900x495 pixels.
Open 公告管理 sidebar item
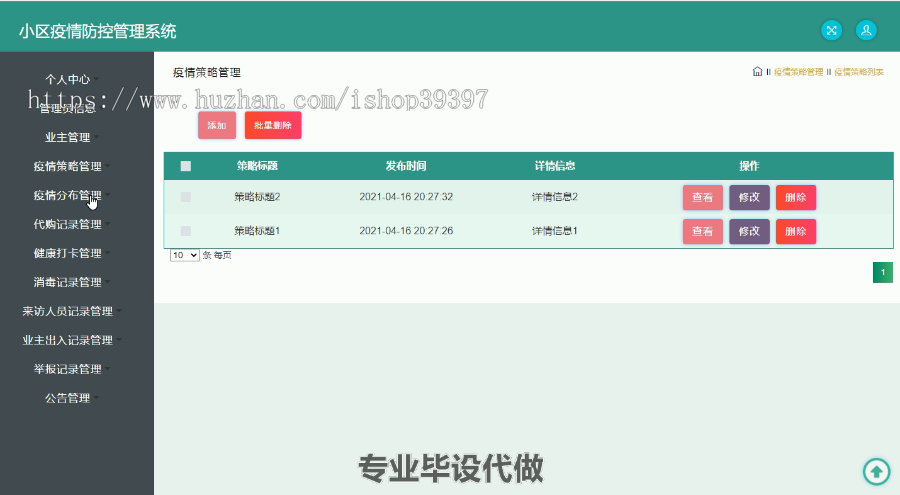pyautogui.click(x=68, y=399)
